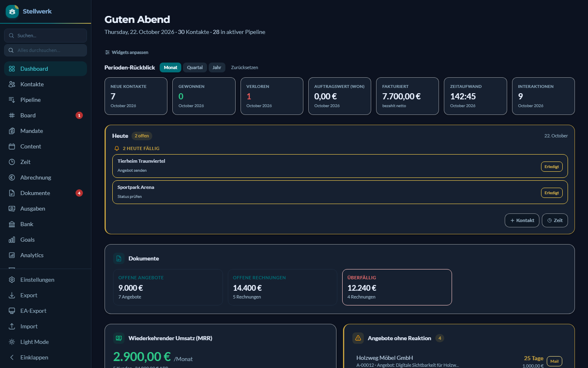The height and width of the screenshot is (368, 588).
Task: Click the Sportpark Arena task title
Action: [136, 187]
